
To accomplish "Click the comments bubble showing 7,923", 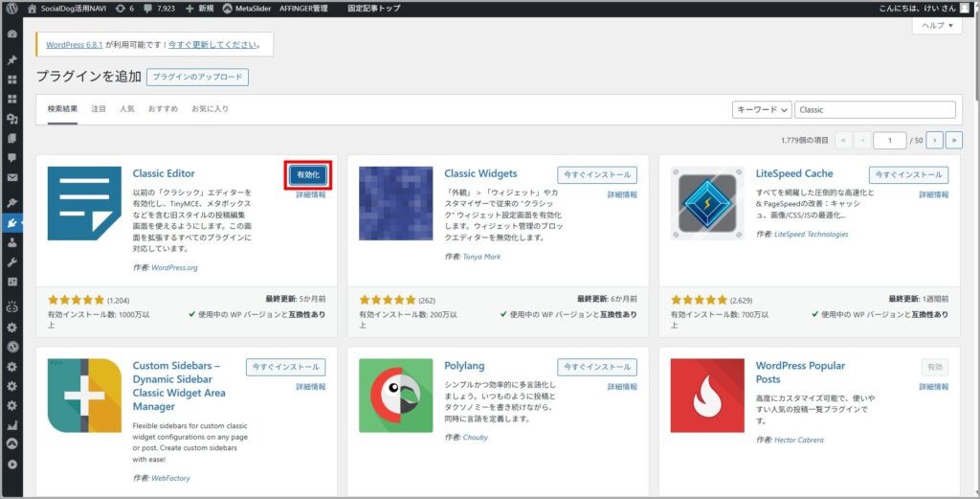I will coord(153,9).
